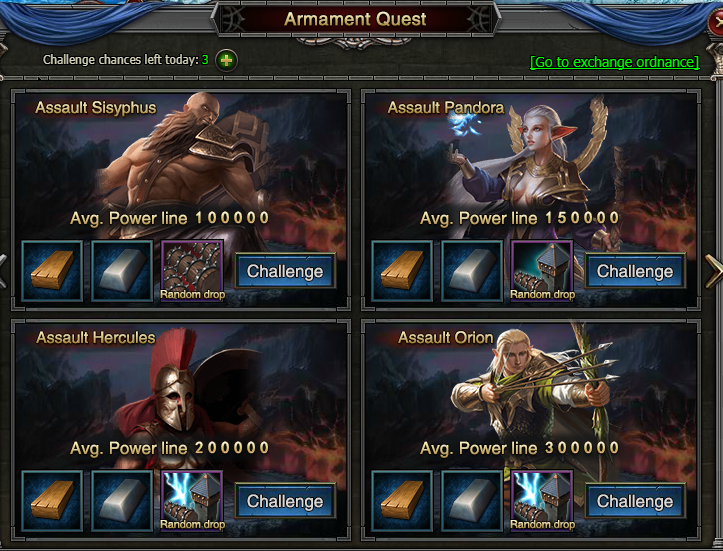Viewport: 723px width, 551px height.
Task: Click wood plank reward in Assault Sisyphus
Action: [x=52, y=271]
